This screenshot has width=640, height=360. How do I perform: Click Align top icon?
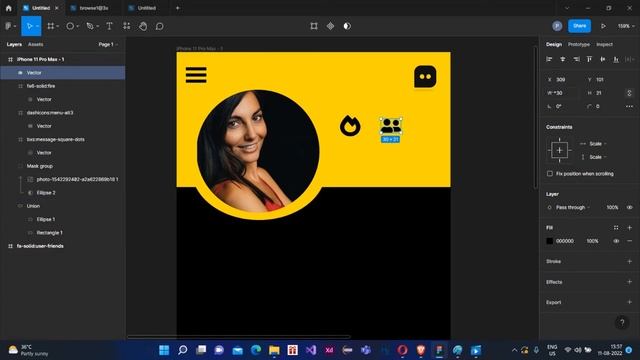click(589, 59)
